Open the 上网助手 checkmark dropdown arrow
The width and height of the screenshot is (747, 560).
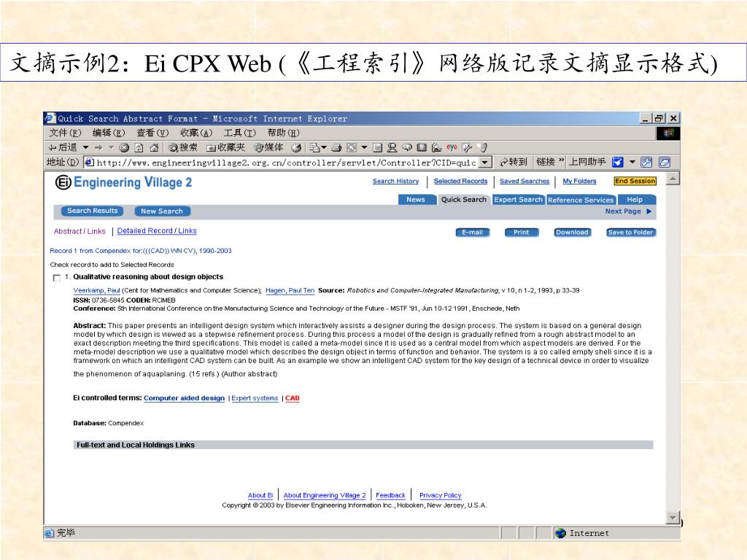[x=632, y=162]
